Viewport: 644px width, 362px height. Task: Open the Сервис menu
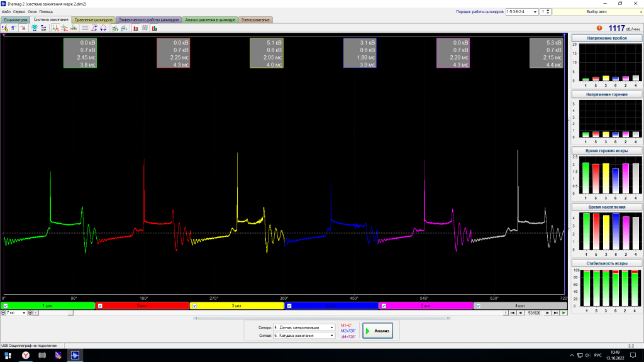coord(19,11)
